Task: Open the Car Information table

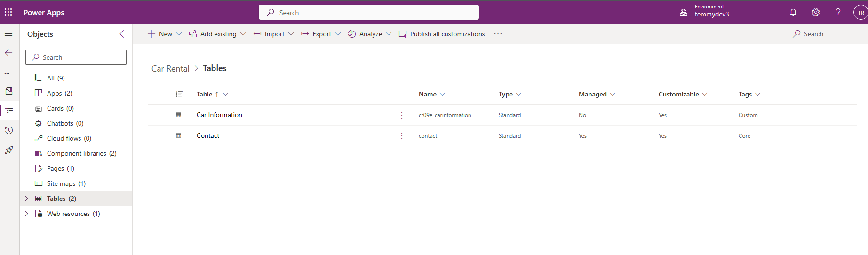Action: 219,115
